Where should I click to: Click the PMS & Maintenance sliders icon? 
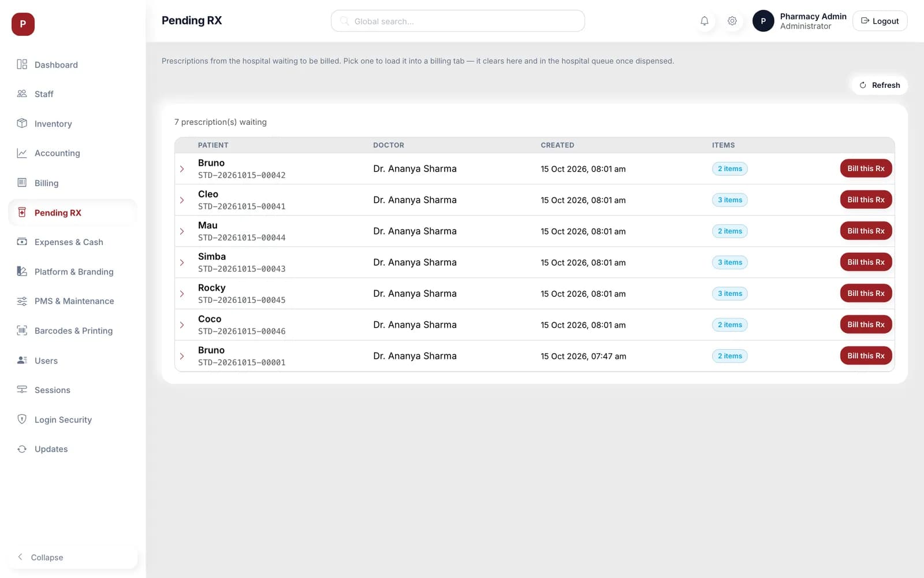click(x=22, y=301)
